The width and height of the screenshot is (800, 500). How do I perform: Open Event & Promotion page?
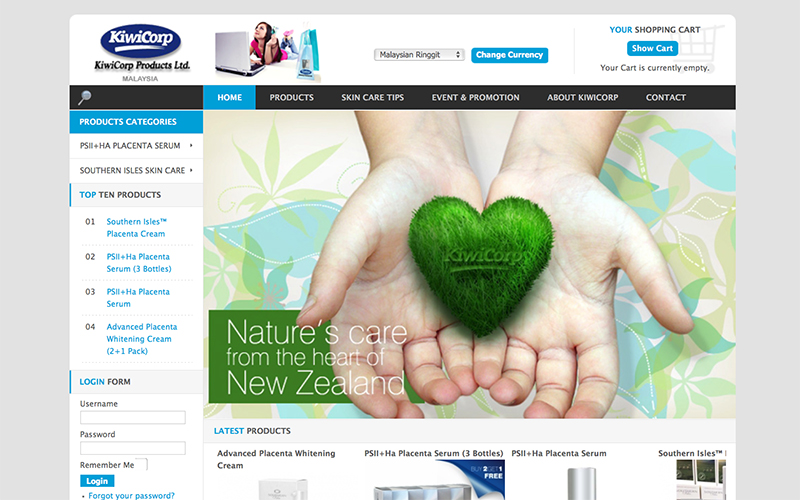(x=475, y=98)
